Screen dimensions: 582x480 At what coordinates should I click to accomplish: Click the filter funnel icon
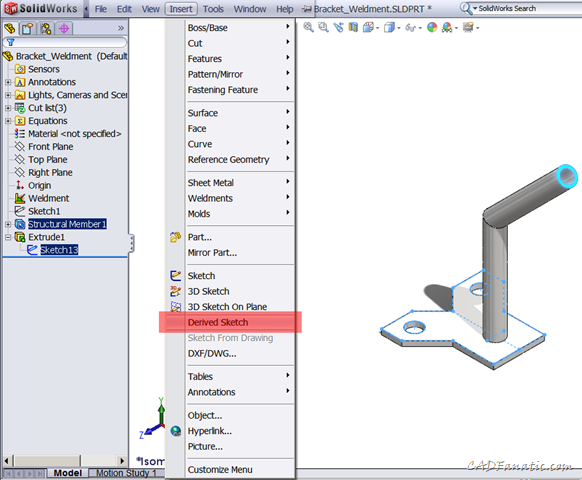11,42
